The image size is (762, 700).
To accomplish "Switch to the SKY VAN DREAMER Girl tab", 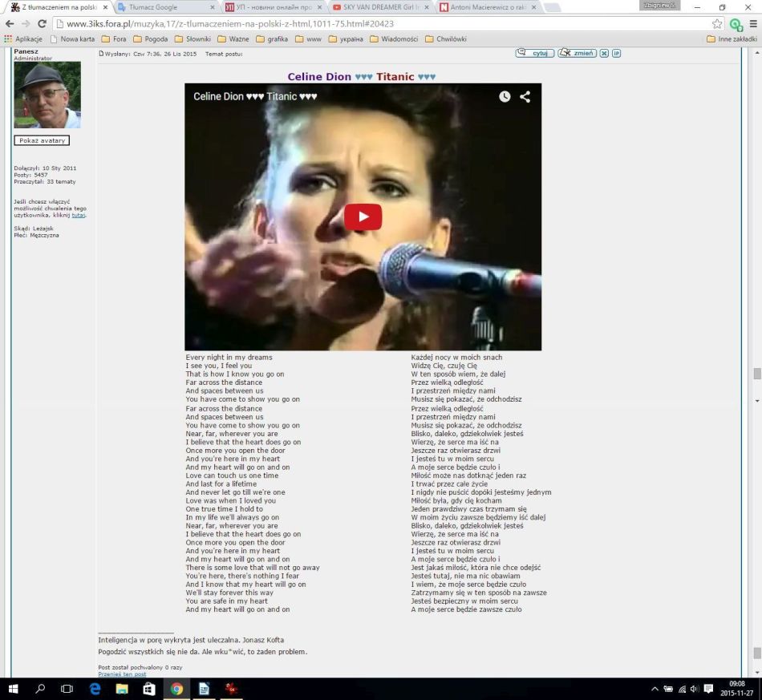I will pos(382,7).
